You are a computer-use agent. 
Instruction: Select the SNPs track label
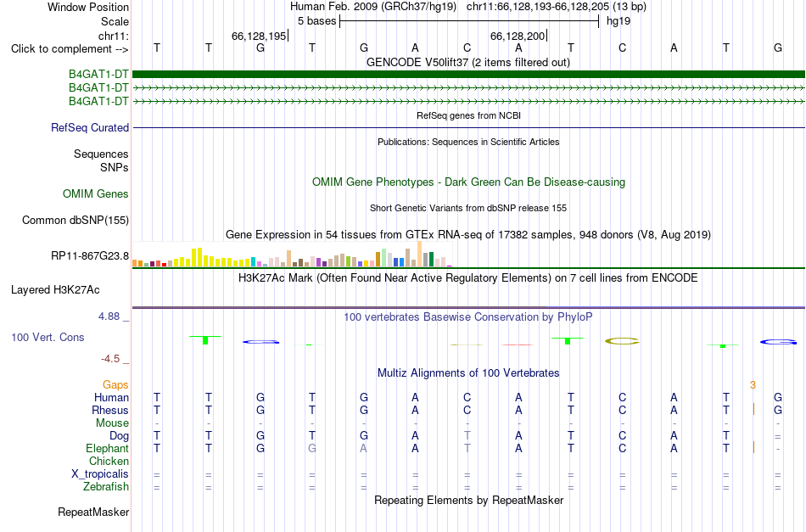click(115, 167)
